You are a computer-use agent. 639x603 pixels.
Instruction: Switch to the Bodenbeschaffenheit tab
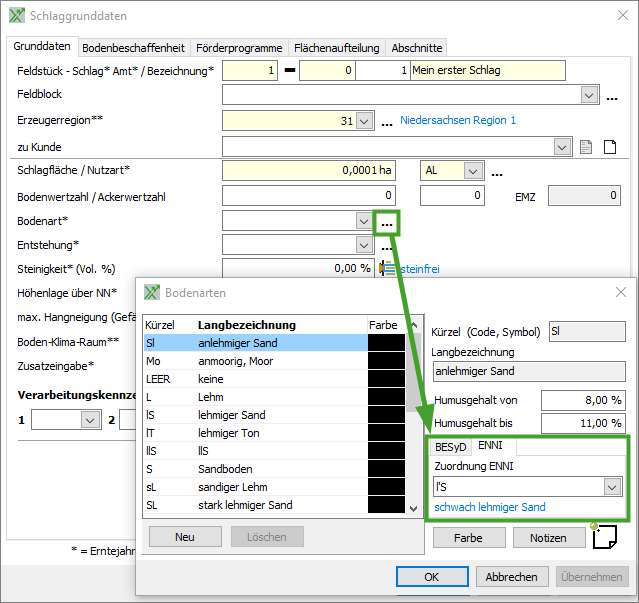coord(133,47)
